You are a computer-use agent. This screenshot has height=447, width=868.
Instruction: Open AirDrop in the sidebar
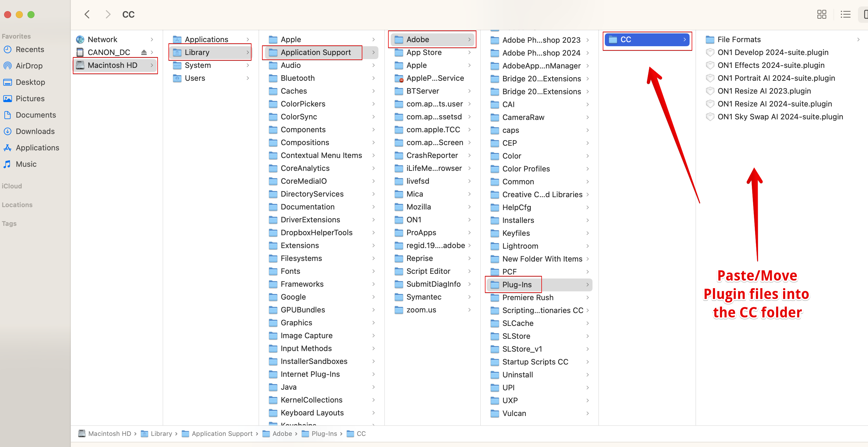click(29, 66)
